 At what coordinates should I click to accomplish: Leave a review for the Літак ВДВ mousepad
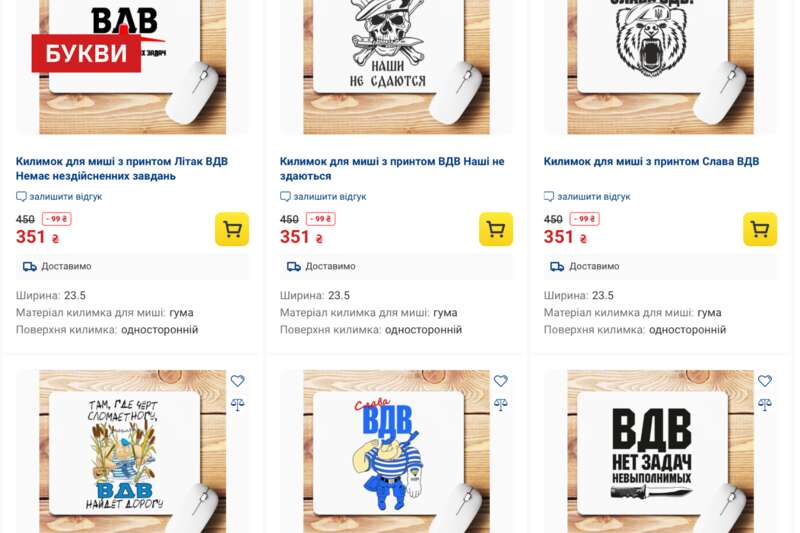coord(59,197)
